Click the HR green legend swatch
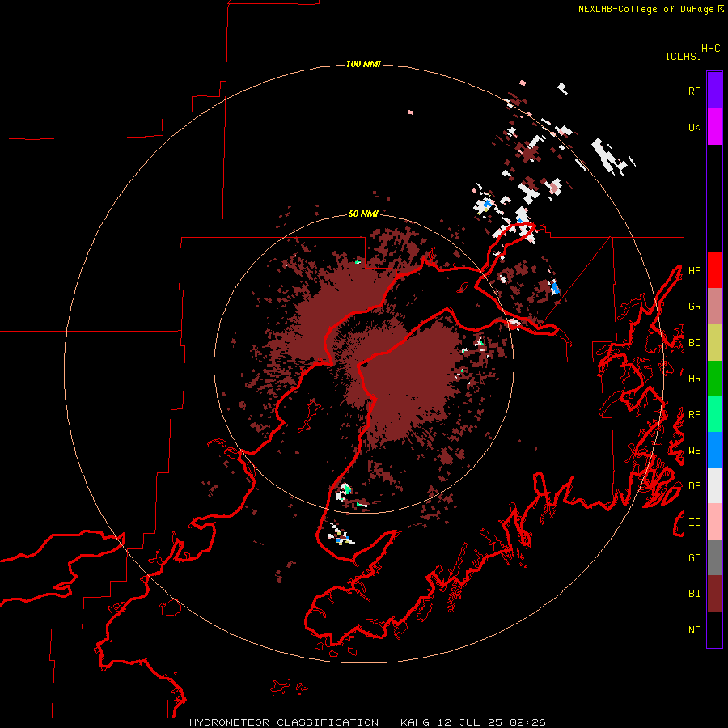This screenshot has height=728, width=728. coord(714,379)
